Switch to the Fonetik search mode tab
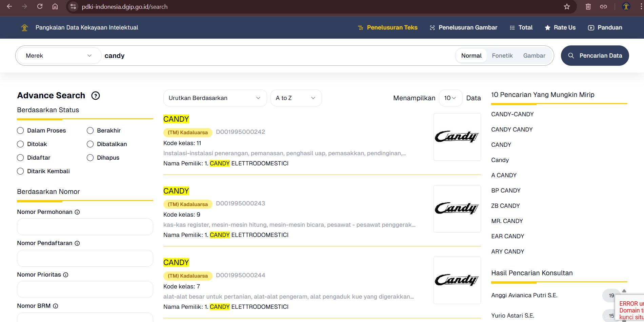644x322 pixels. coord(502,56)
